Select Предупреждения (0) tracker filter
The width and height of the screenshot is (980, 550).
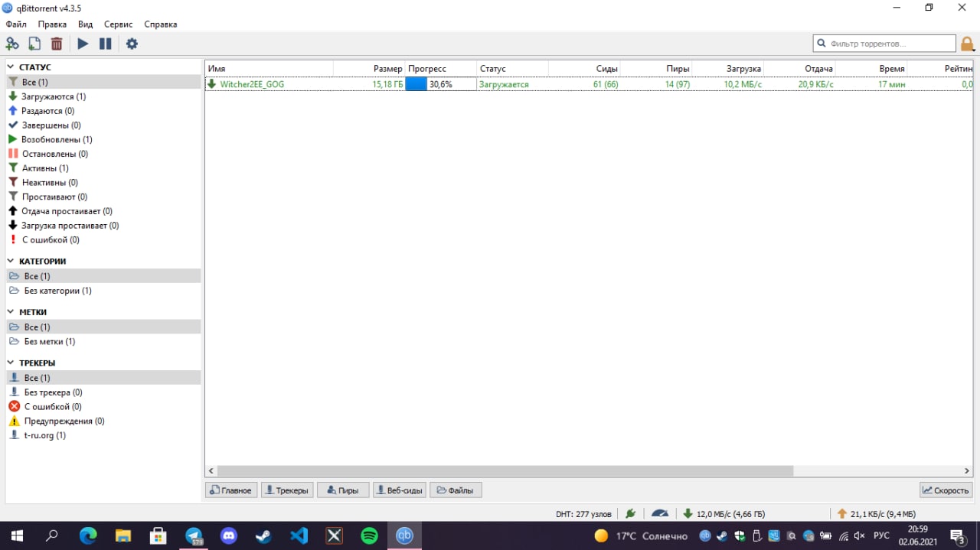coord(103,421)
